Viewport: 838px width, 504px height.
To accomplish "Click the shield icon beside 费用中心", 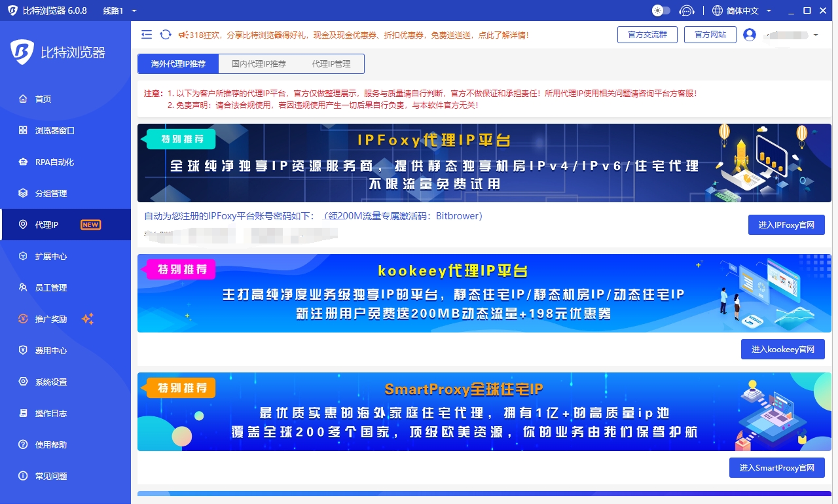I will pyautogui.click(x=23, y=350).
